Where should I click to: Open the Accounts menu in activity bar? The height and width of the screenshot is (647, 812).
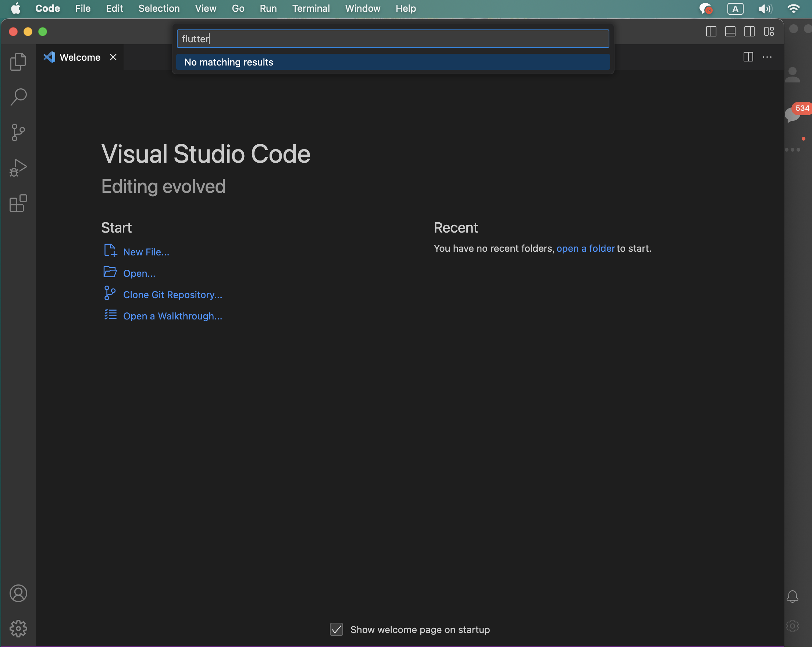tap(18, 594)
